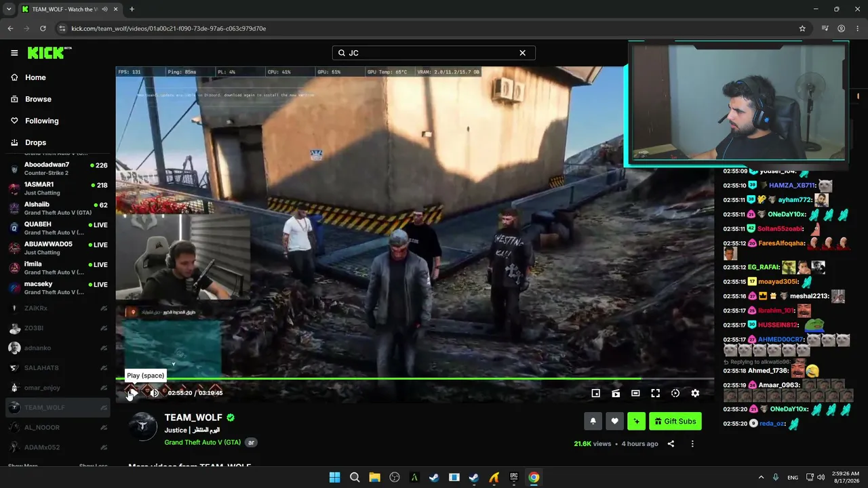Open the Drops page in the sidebar
868x488 pixels.
click(x=58, y=142)
